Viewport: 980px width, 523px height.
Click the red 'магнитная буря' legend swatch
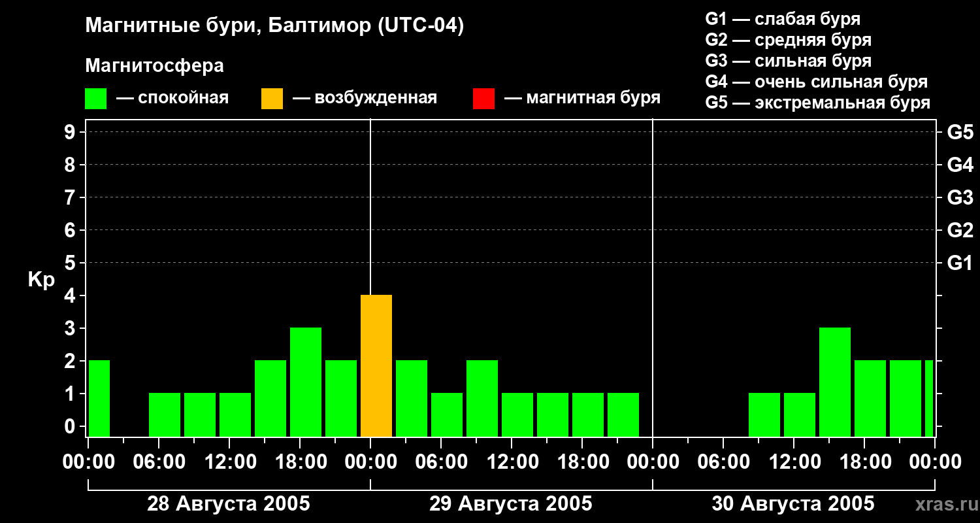click(x=483, y=99)
